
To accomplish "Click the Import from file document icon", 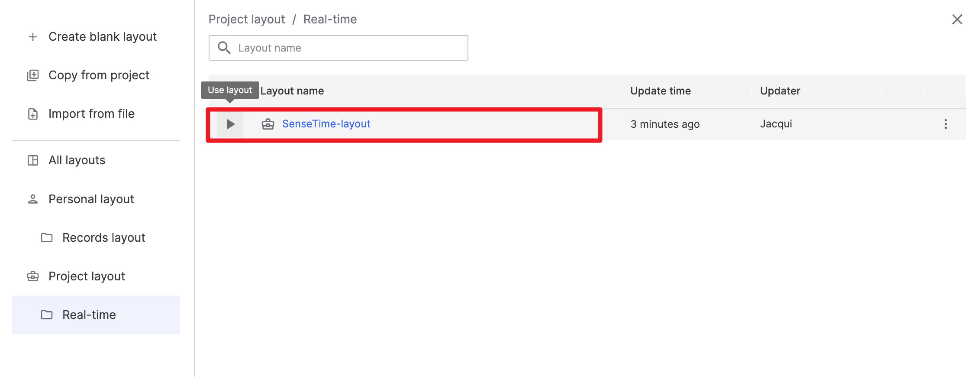I will (x=33, y=114).
